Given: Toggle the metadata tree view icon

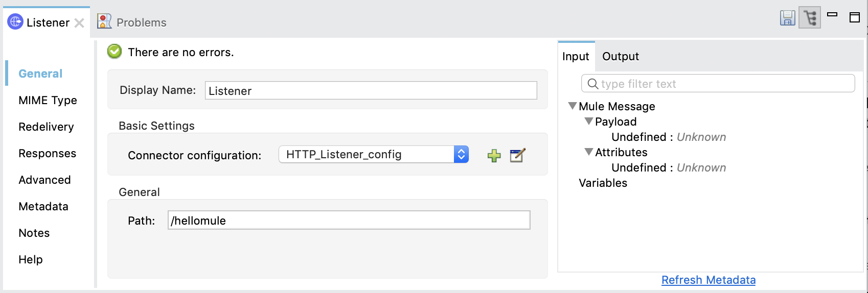Looking at the screenshot, I should (x=810, y=18).
